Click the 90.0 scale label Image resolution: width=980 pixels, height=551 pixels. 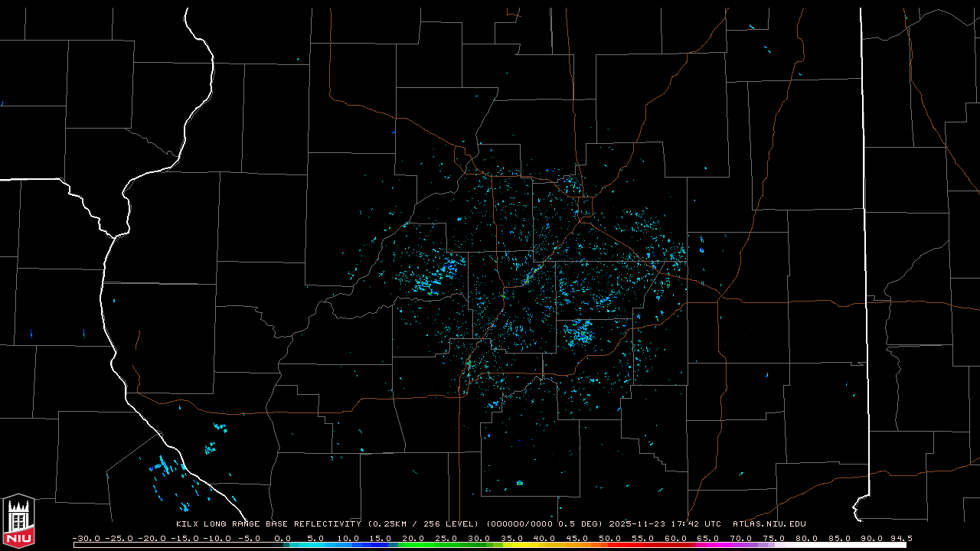coord(873,538)
